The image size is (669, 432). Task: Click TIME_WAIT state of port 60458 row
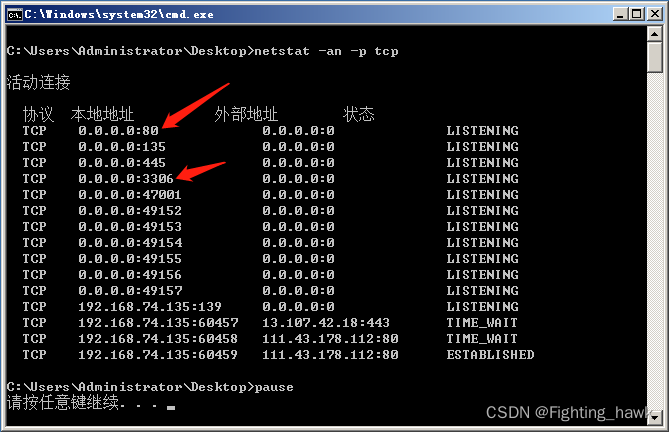(x=482, y=339)
